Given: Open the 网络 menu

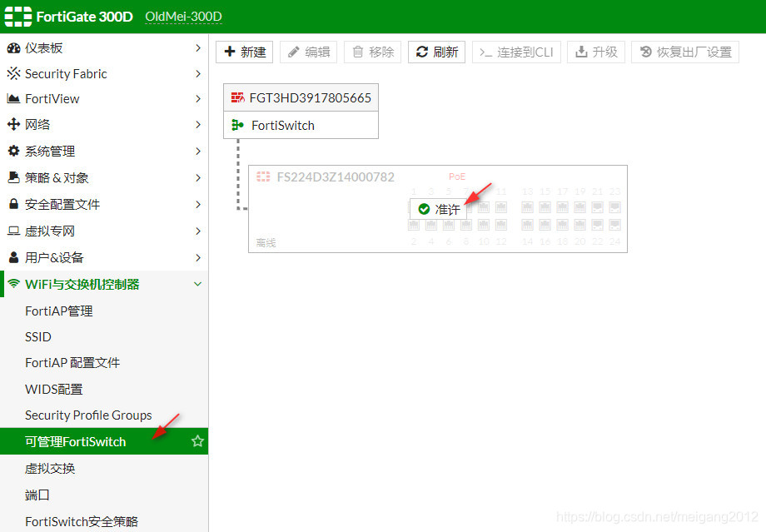Looking at the screenshot, I should 104,125.
